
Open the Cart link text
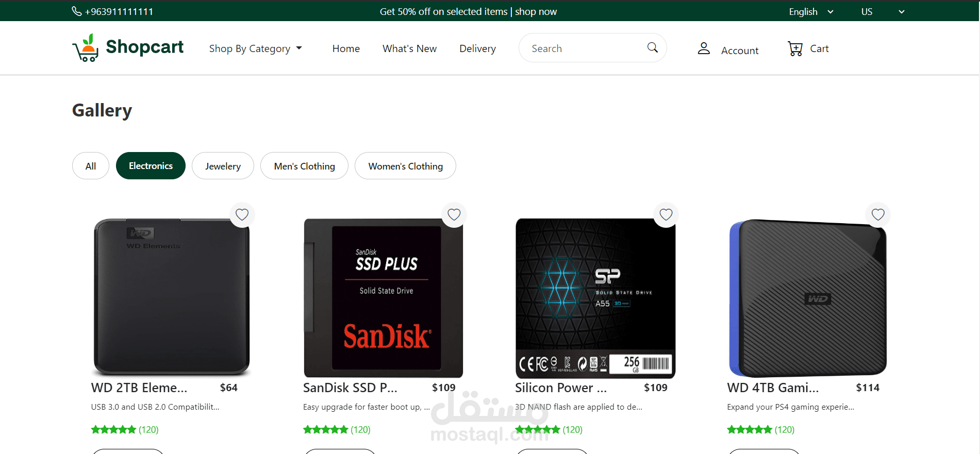click(819, 48)
